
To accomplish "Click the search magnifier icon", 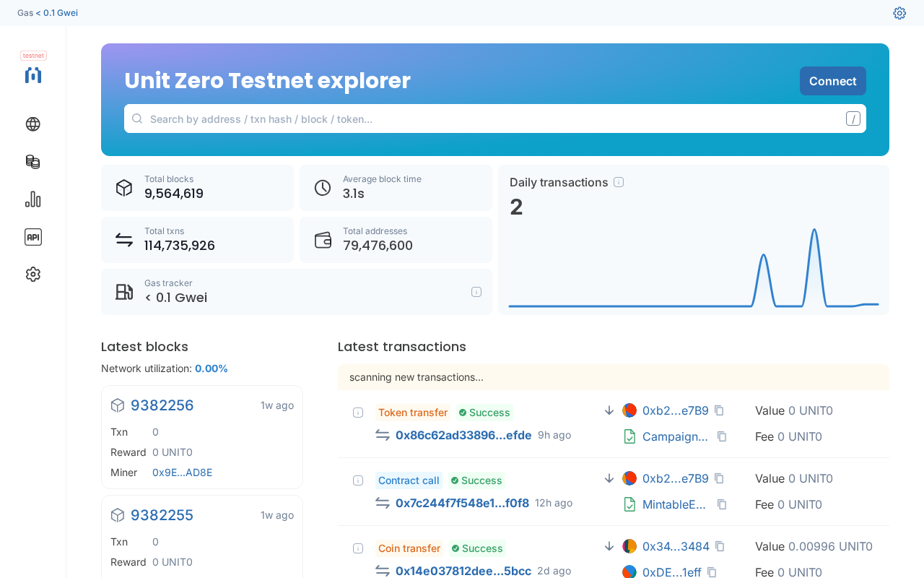I will pyautogui.click(x=137, y=118).
